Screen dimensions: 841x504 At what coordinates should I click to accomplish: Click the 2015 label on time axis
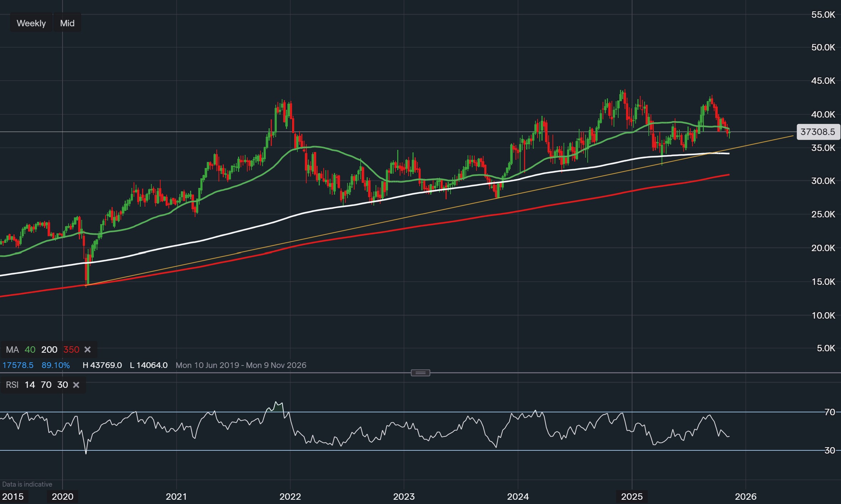point(13,497)
